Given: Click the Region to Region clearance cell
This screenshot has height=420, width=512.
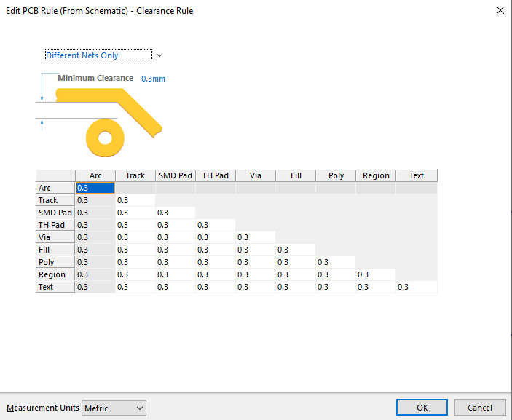Looking at the screenshot, I should click(x=376, y=274).
